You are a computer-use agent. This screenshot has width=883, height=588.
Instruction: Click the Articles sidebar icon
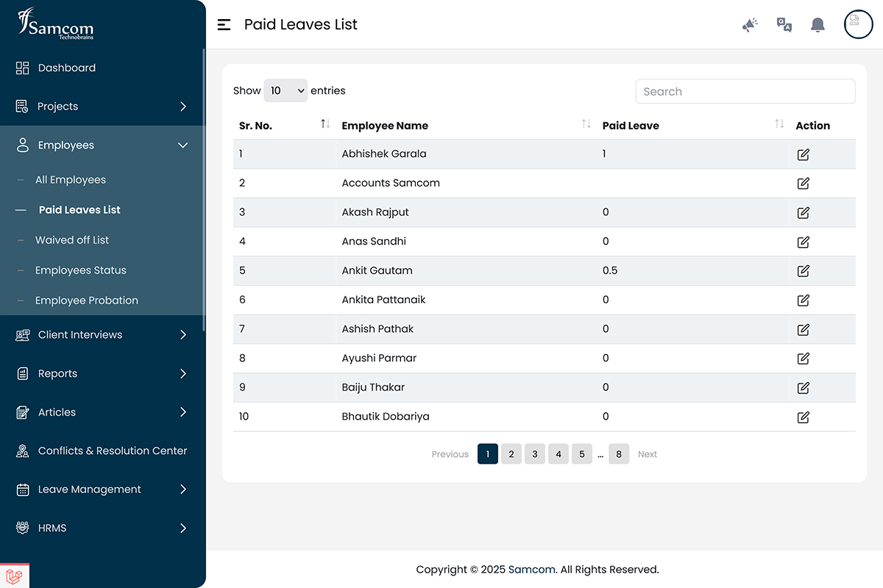[23, 412]
